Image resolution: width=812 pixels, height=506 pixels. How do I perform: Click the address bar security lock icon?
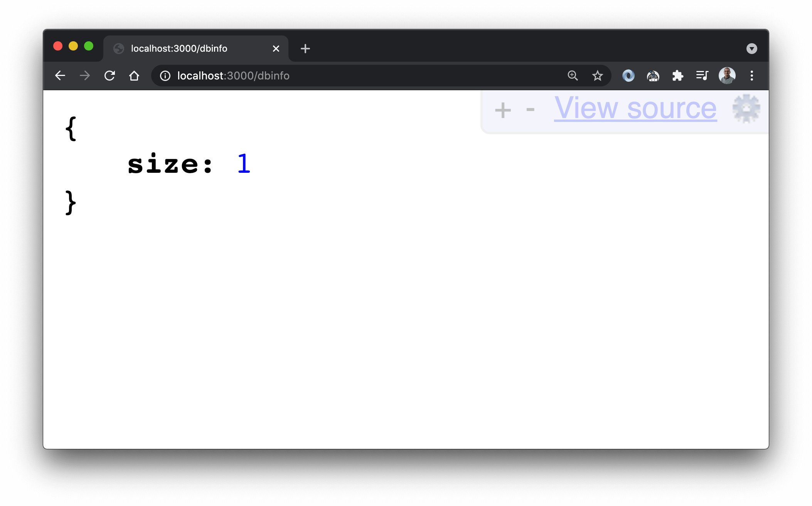[x=165, y=75]
